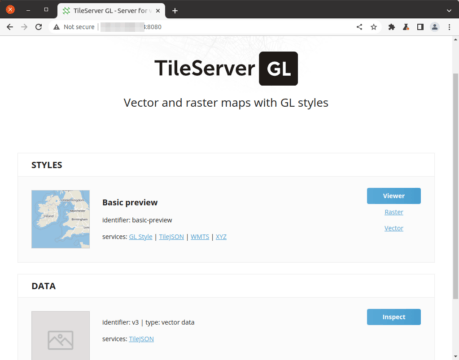Screen dimensions: 459x360
Task: Click the address bar showing port 8080
Action: 200,27
